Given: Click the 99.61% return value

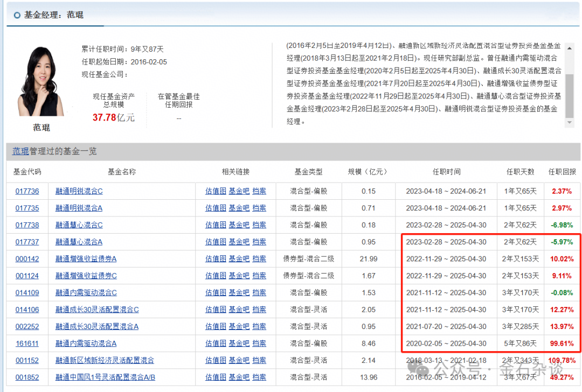Looking at the screenshot, I should point(562,344).
